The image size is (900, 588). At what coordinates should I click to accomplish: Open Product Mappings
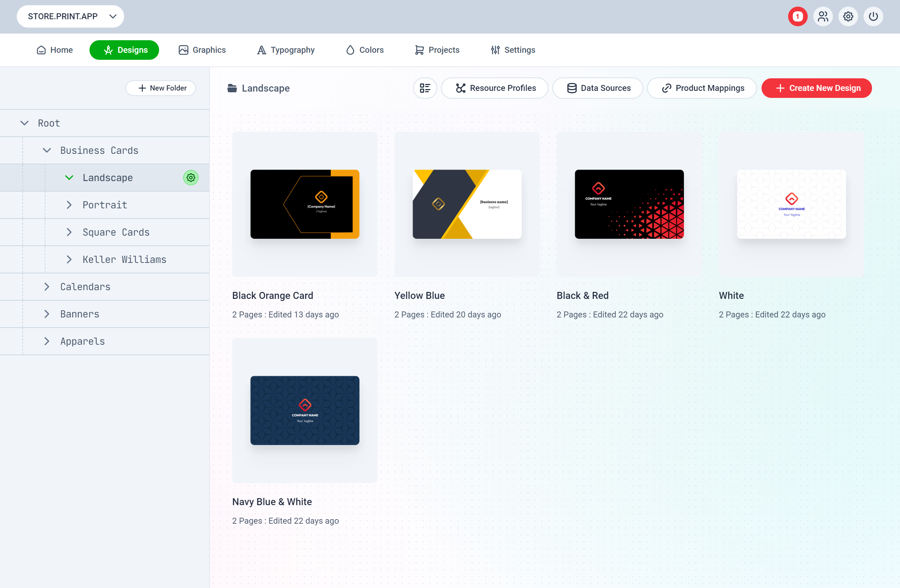pos(702,88)
